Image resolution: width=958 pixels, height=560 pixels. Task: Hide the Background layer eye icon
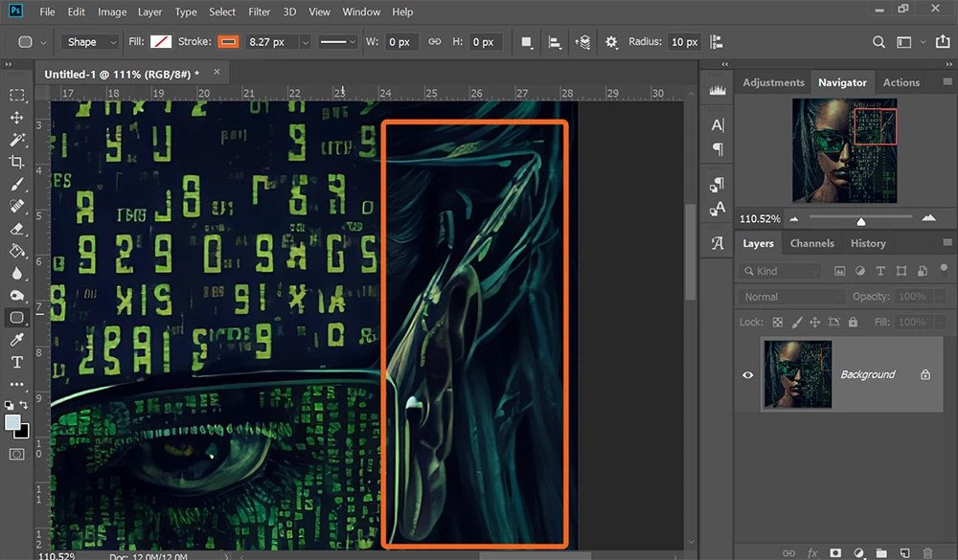[x=748, y=375]
